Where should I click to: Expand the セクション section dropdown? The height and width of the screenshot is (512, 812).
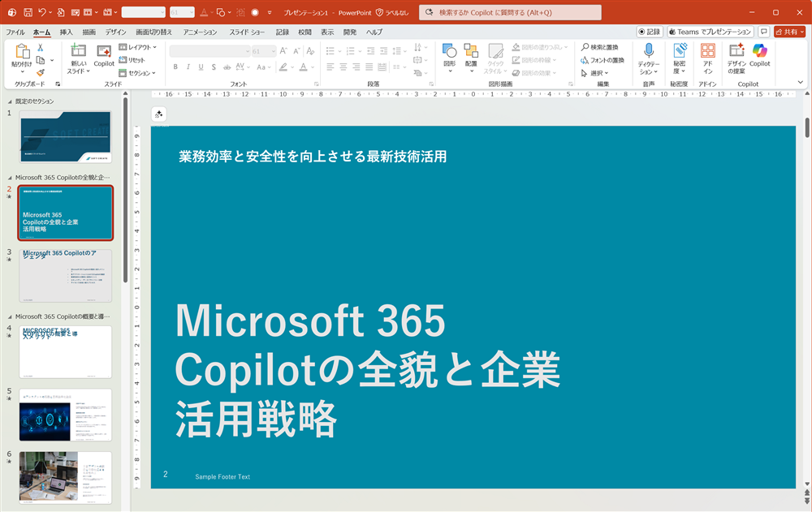[x=137, y=73]
